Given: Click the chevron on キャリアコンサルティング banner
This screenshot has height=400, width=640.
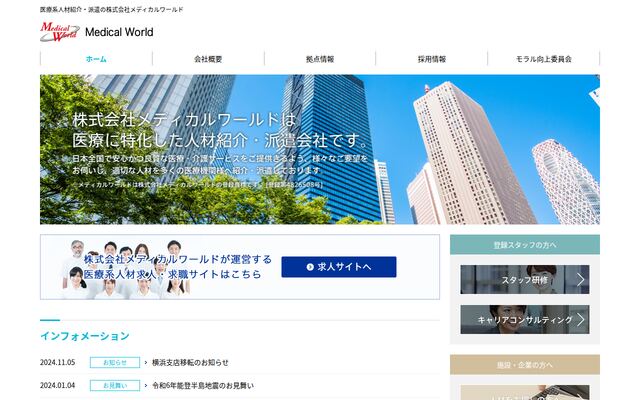Looking at the screenshot, I should (581, 320).
